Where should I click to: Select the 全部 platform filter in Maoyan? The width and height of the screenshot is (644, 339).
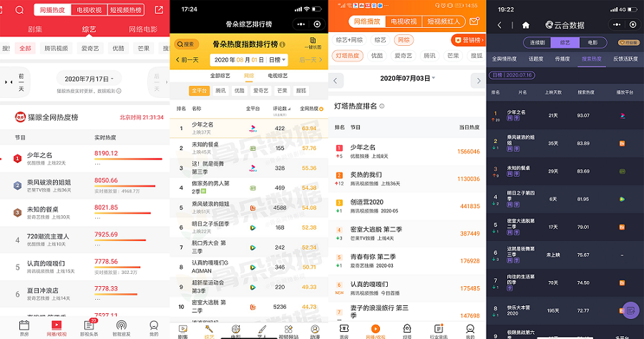25,49
